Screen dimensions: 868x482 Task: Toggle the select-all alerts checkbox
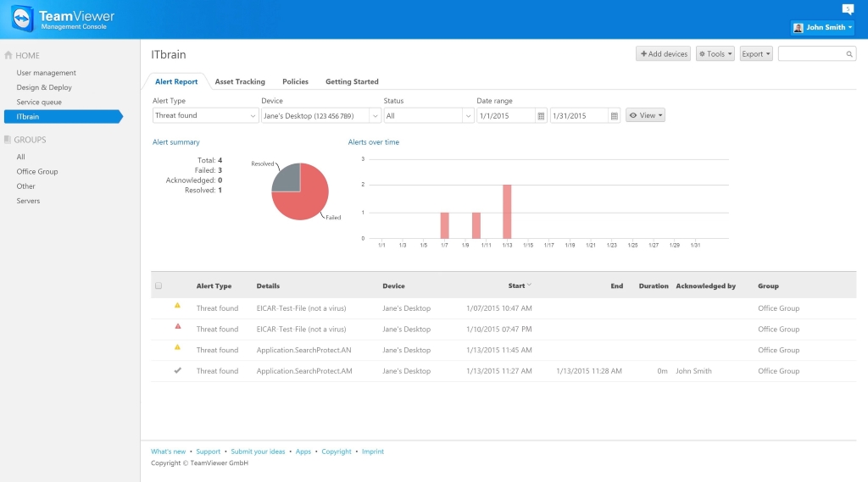click(x=159, y=285)
